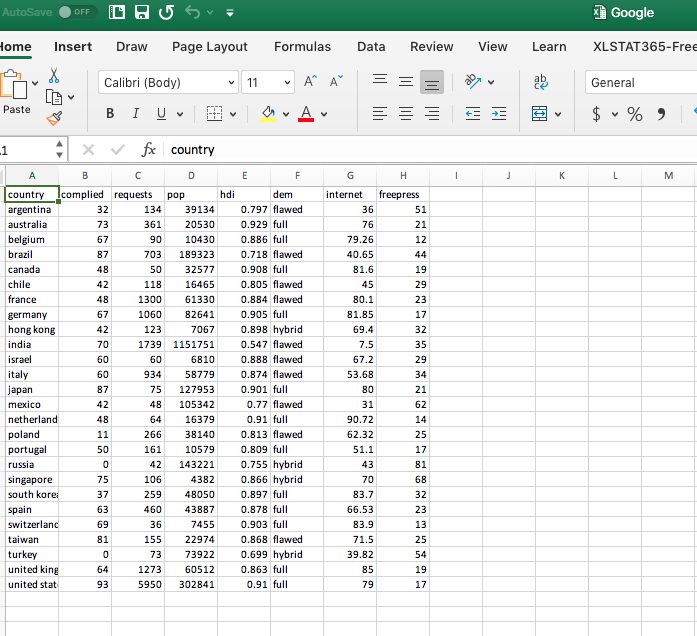The height and width of the screenshot is (636, 697).
Task: Click the Insert Function fx icon
Action: (x=148, y=150)
